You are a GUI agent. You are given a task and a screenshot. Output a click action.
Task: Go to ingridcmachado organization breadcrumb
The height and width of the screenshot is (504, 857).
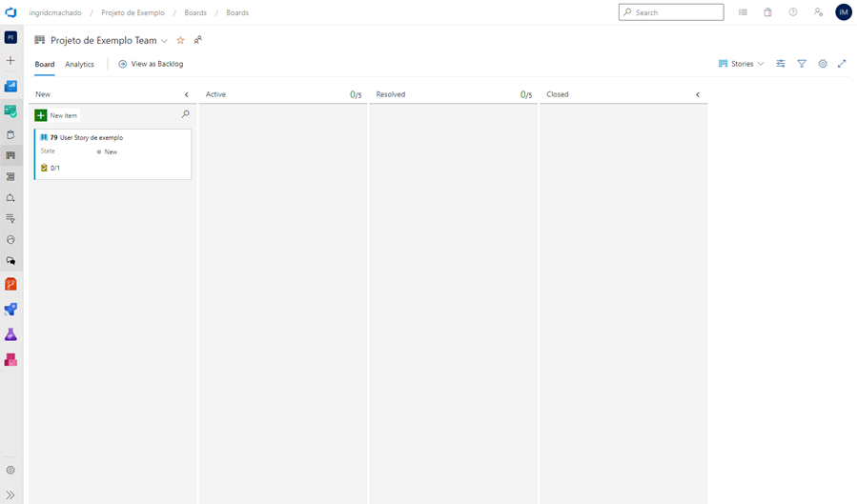click(x=55, y=12)
